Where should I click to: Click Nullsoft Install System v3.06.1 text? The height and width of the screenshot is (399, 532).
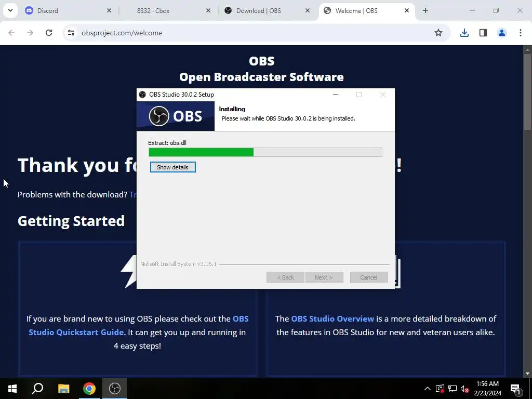point(179,264)
